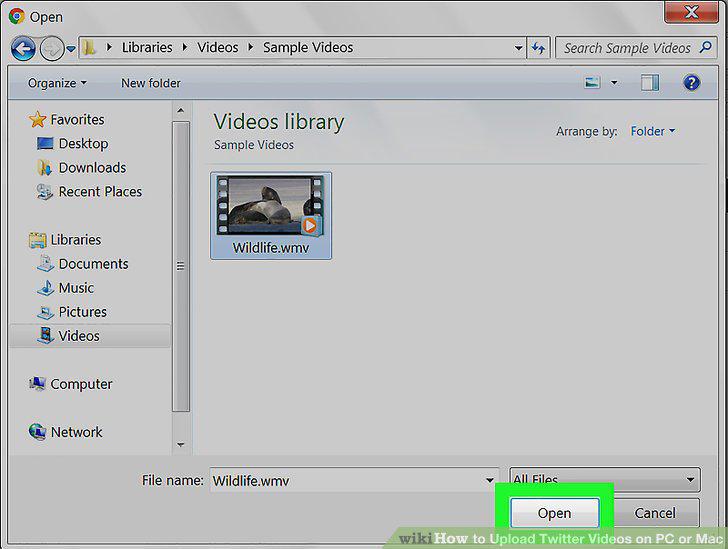
Task: Select the Videos library in sidebar
Action: tap(90, 336)
